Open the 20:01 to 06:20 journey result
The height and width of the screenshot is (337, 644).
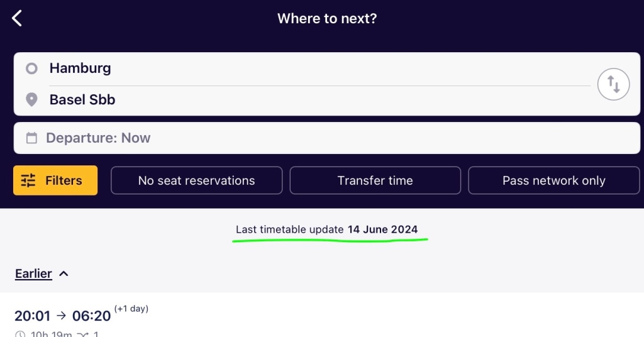(322, 315)
